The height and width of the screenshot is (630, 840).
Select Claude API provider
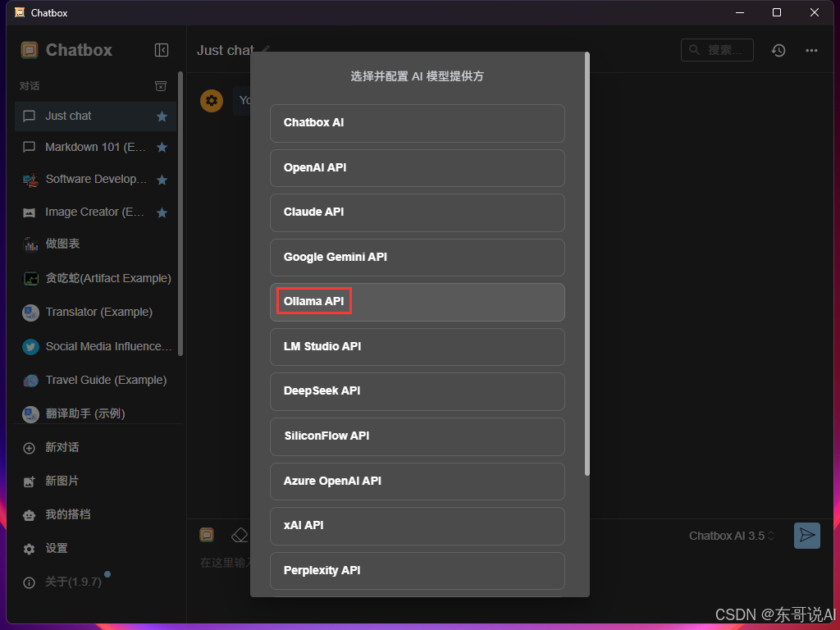[417, 212]
